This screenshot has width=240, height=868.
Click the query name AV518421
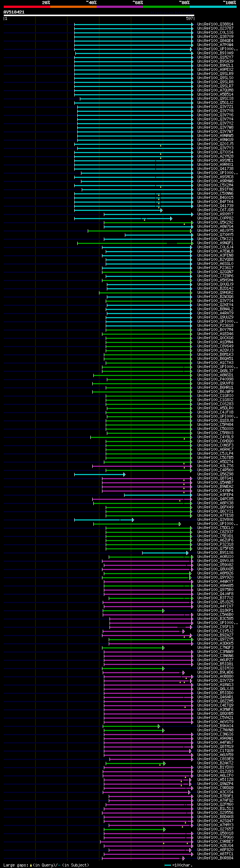tap(14, 12)
